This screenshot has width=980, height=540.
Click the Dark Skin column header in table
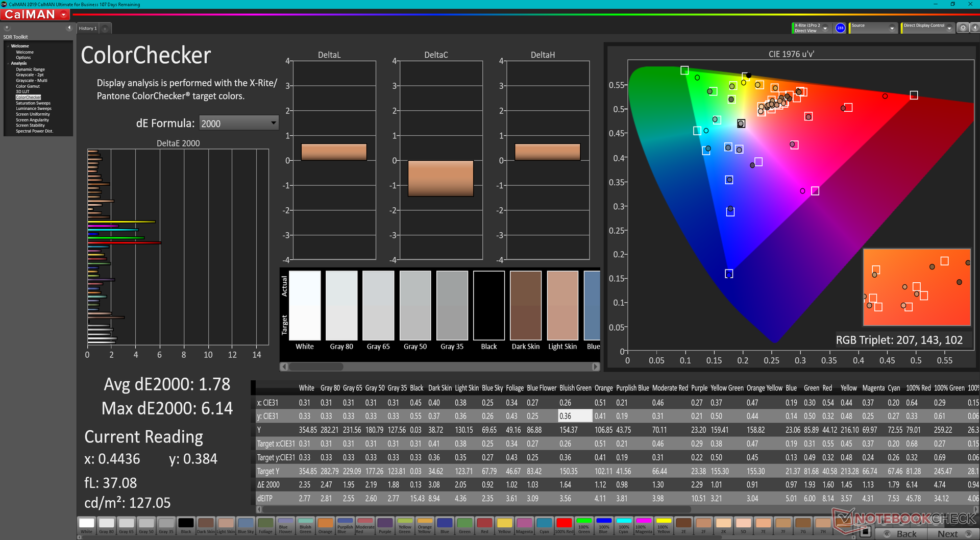pyautogui.click(x=440, y=388)
